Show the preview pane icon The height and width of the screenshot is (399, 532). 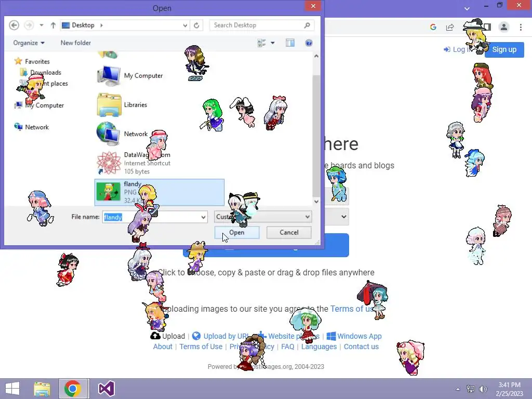[x=290, y=43]
